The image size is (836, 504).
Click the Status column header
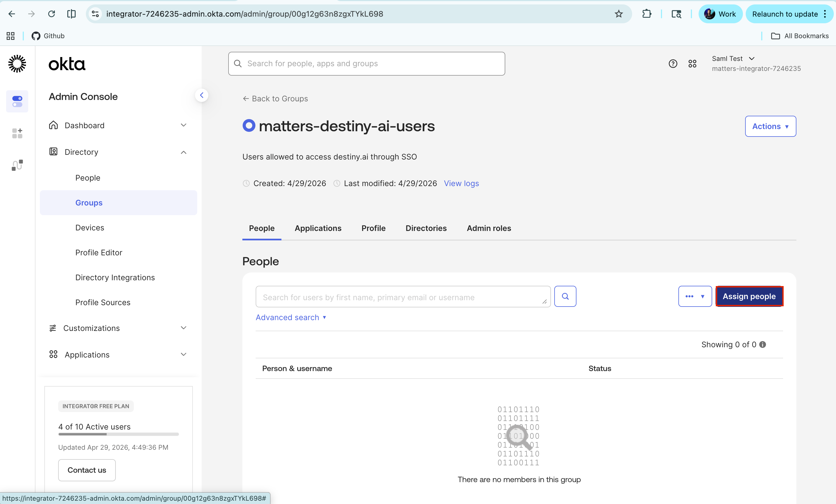pyautogui.click(x=599, y=368)
